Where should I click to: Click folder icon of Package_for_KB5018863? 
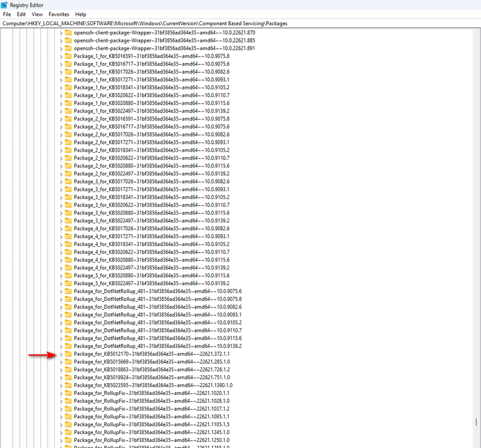point(68,370)
